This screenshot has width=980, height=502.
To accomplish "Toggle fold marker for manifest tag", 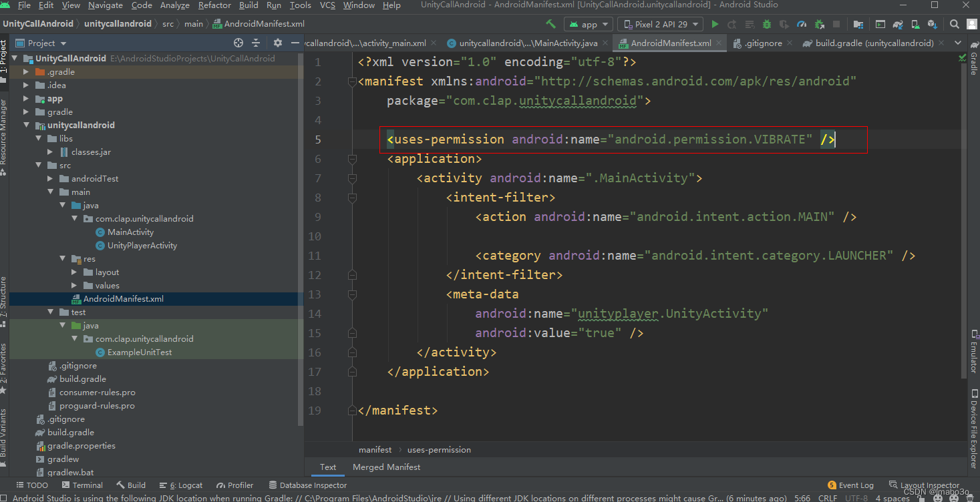I will click(x=352, y=82).
